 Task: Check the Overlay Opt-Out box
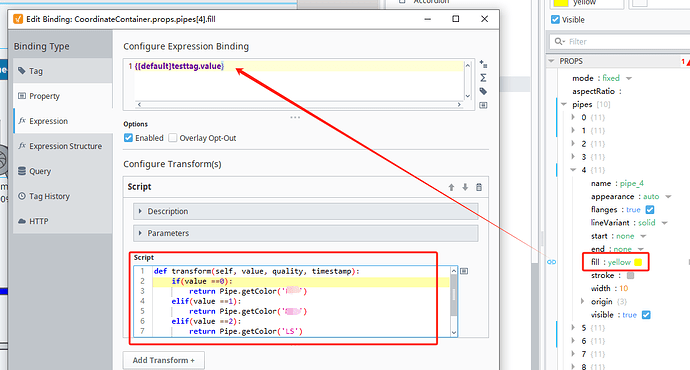173,138
